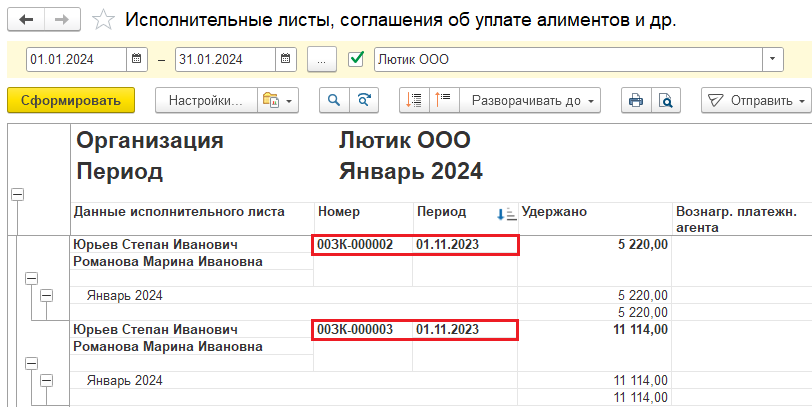Collapse group for sheet 003К-000002
812x407 pixels.
(x=32, y=279)
